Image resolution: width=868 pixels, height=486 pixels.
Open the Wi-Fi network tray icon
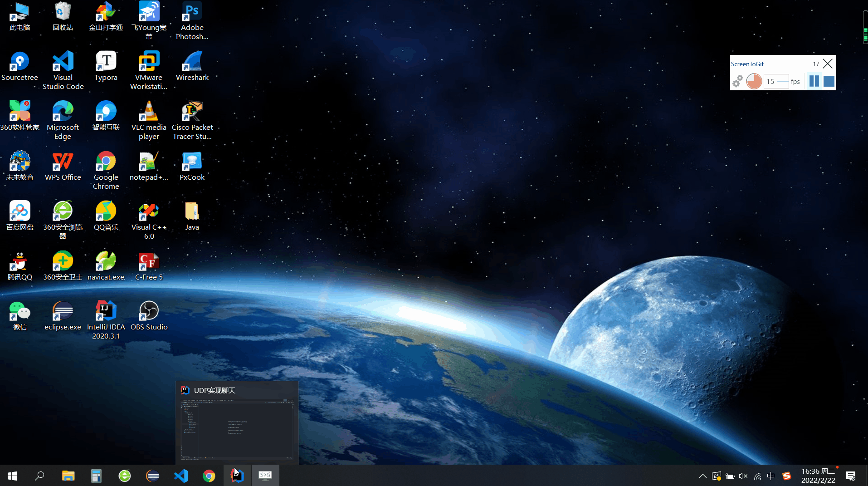coord(757,476)
